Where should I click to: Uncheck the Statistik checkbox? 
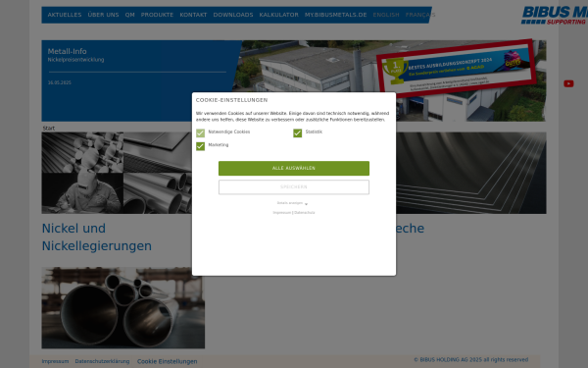tap(297, 132)
